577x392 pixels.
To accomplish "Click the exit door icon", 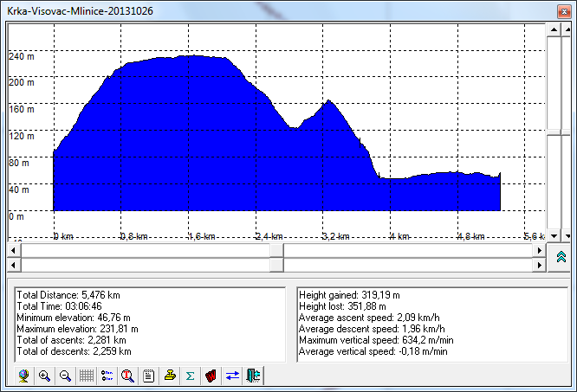I will (x=253, y=376).
